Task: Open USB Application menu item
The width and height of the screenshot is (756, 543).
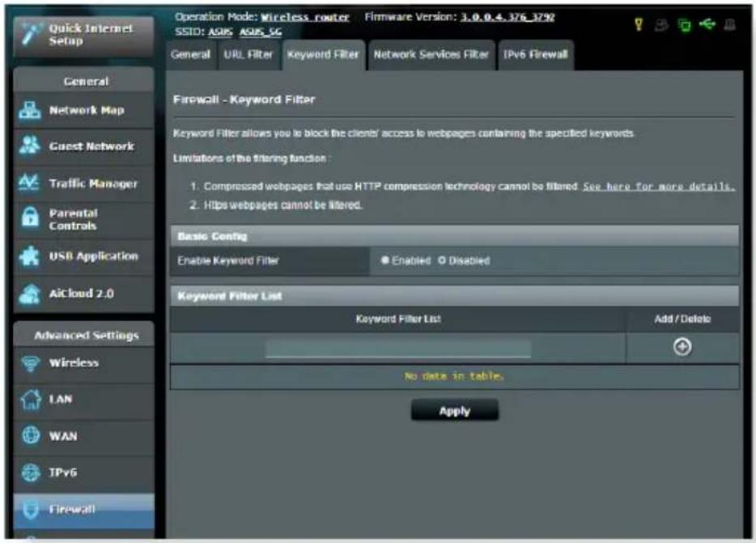Action: coord(84,256)
